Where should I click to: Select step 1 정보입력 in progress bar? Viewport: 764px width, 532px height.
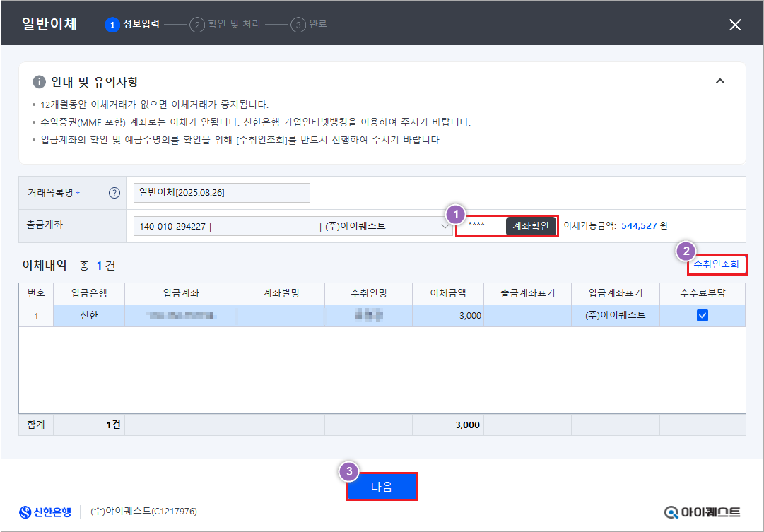pyautogui.click(x=132, y=25)
